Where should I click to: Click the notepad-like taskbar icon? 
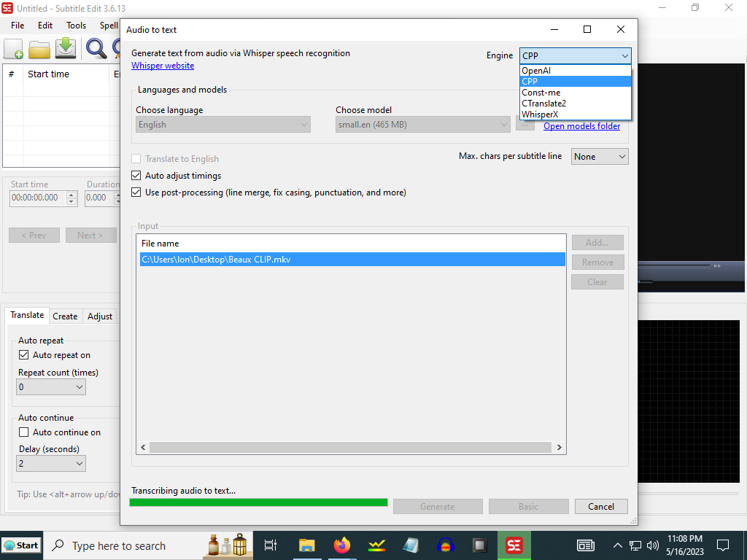(x=411, y=545)
